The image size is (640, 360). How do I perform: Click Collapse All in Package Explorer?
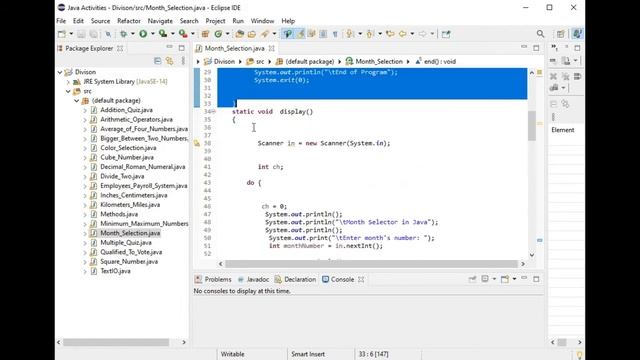(x=158, y=61)
